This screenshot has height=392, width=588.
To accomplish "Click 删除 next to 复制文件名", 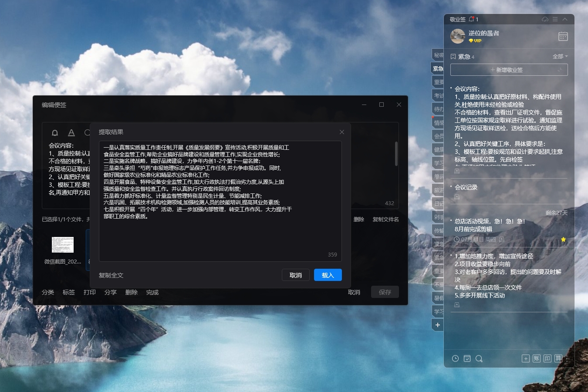I will 359,220.
